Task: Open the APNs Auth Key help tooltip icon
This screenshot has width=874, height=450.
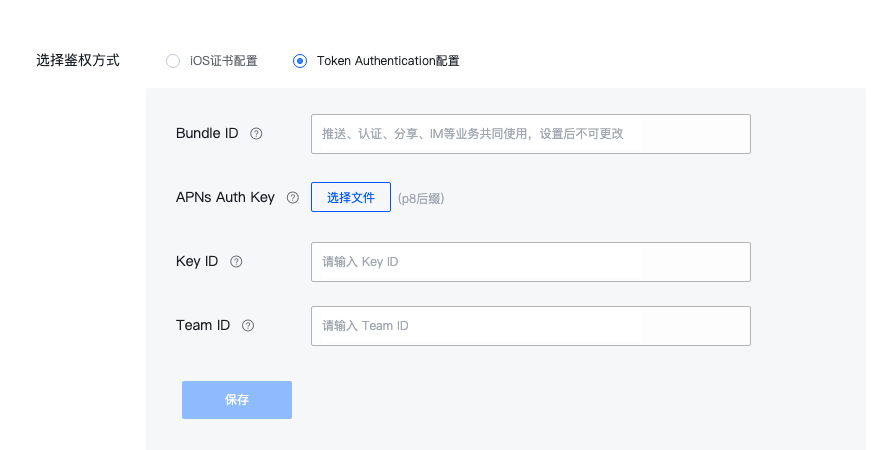Action: (293, 197)
